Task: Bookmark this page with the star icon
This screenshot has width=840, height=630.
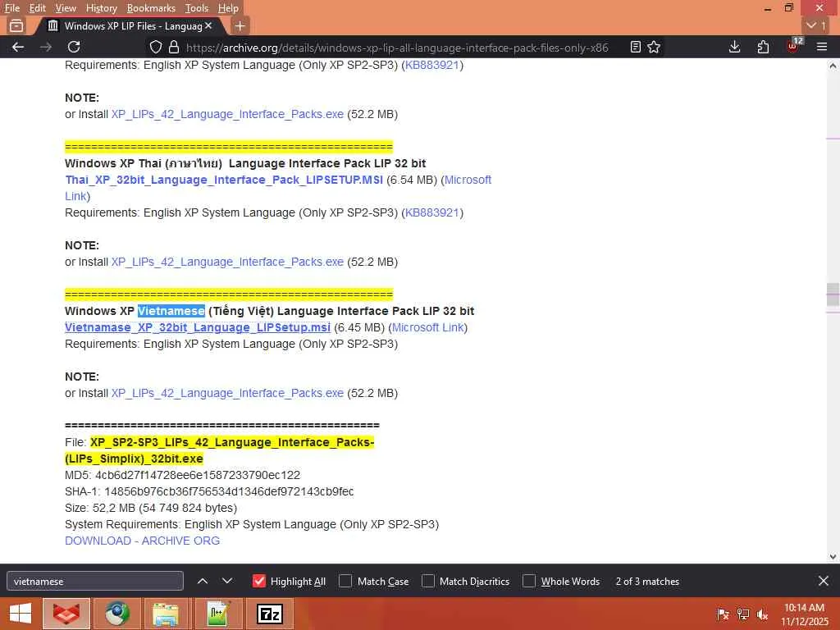Action: click(654, 47)
